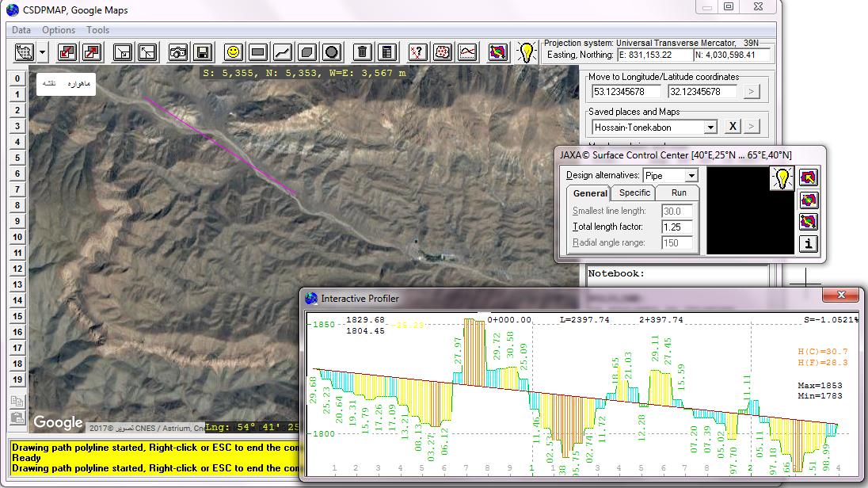Click the latitude field showing 32.12345678
Image resolution: width=868 pixels, height=488 pixels.
coord(702,92)
